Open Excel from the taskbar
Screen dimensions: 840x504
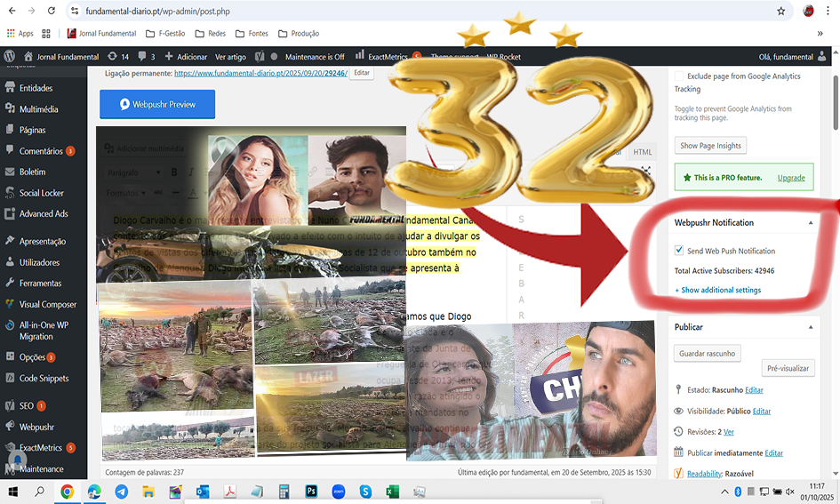pos(392,492)
